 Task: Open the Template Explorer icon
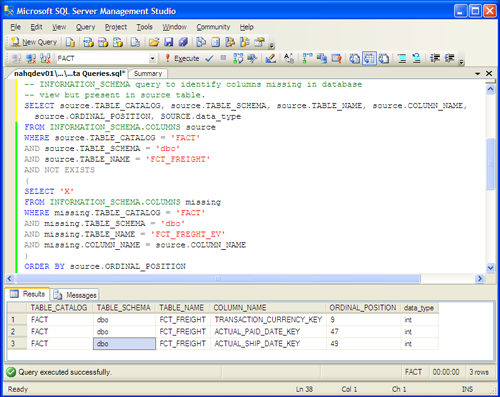245,42
